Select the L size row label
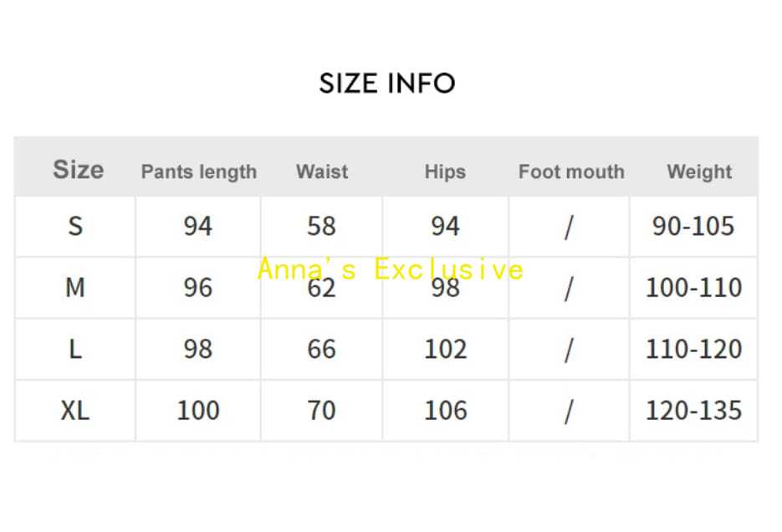 (x=75, y=349)
